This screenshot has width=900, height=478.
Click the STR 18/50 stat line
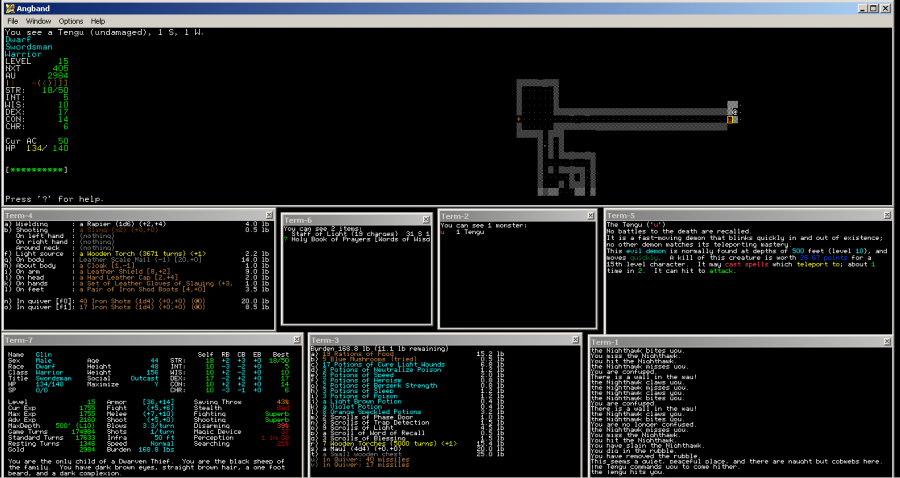[x=37, y=90]
